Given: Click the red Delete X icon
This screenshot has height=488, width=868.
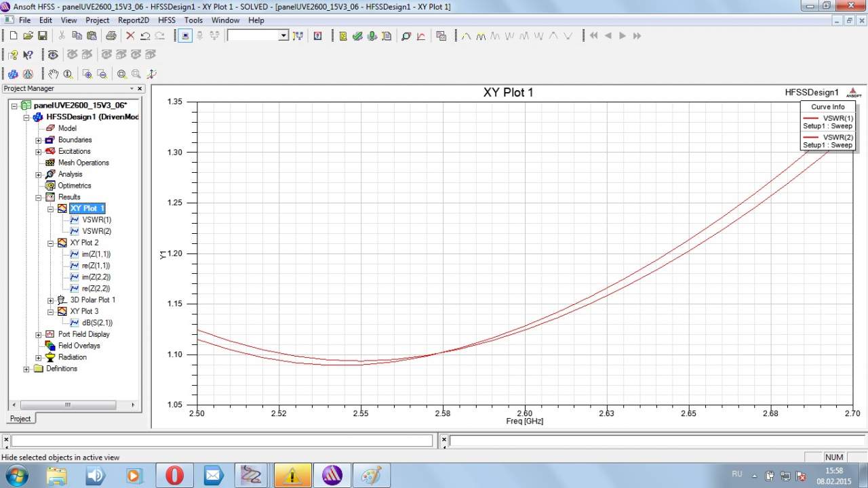Looking at the screenshot, I should [x=130, y=36].
